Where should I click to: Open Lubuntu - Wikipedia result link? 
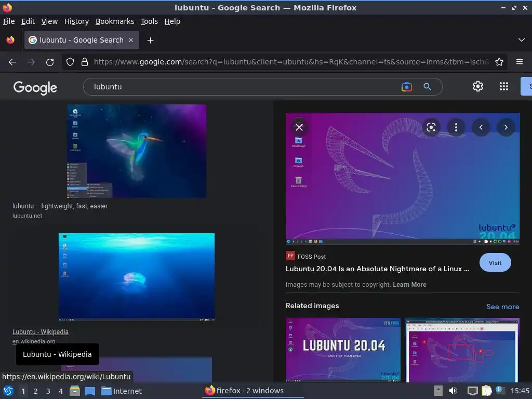point(41,332)
